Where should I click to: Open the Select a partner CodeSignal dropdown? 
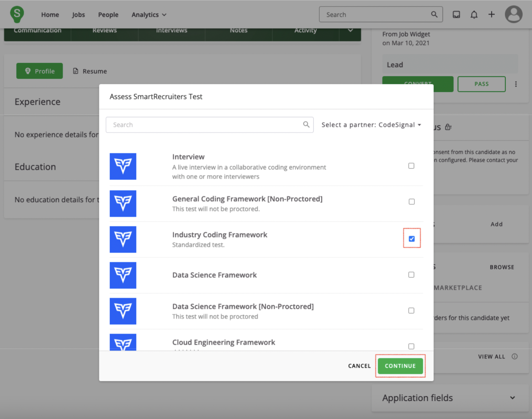(x=371, y=125)
